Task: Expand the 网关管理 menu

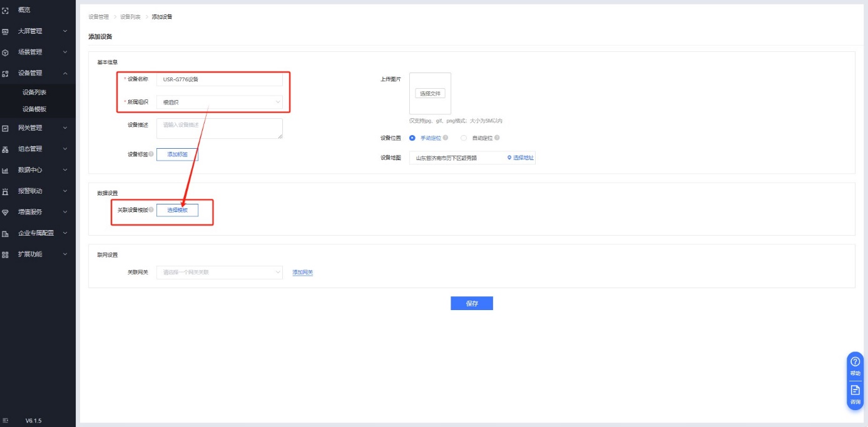Action: (x=38, y=128)
